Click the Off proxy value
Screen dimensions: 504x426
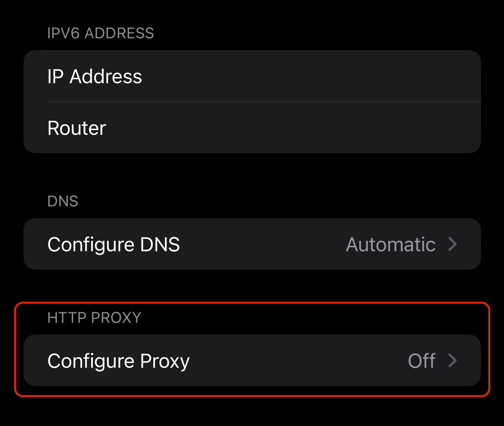point(421,361)
